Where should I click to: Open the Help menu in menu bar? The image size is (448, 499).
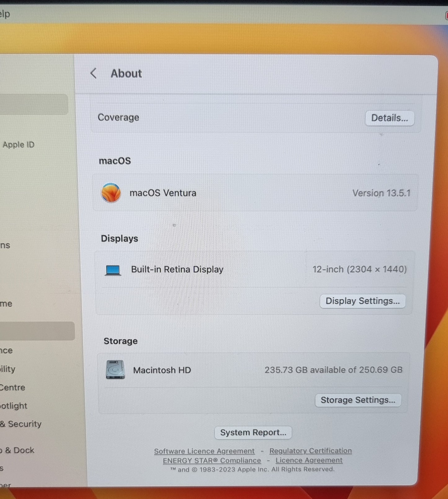click(5, 14)
